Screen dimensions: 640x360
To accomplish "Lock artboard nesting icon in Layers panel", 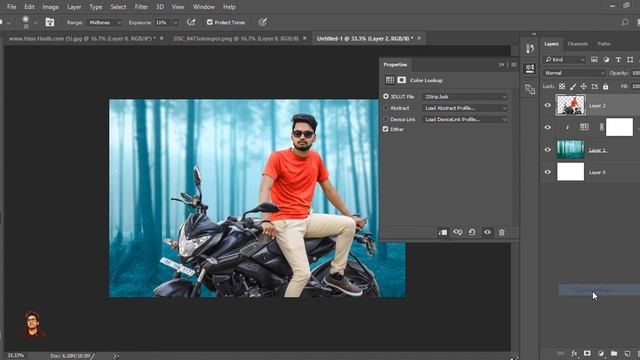I will pos(595,87).
